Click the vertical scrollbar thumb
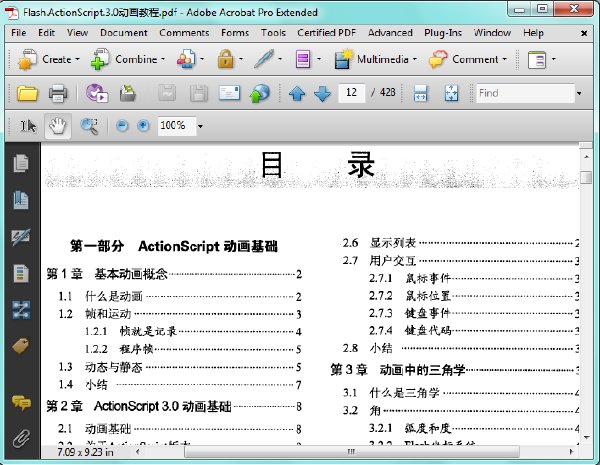The height and width of the screenshot is (465, 600). (585, 177)
